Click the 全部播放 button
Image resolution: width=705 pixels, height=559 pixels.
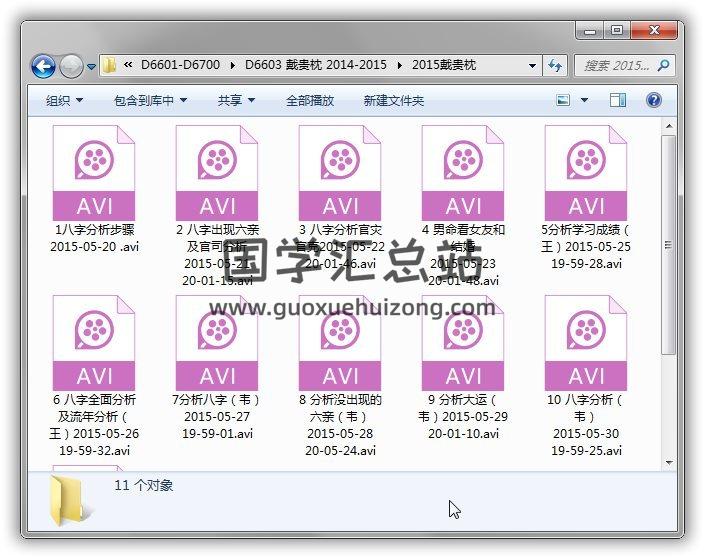tap(310, 101)
